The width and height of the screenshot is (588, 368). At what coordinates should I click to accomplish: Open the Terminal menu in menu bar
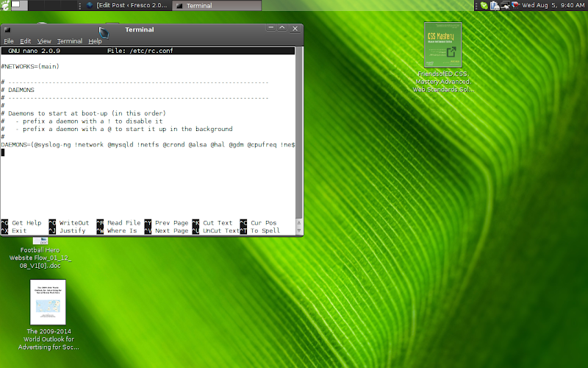(69, 41)
